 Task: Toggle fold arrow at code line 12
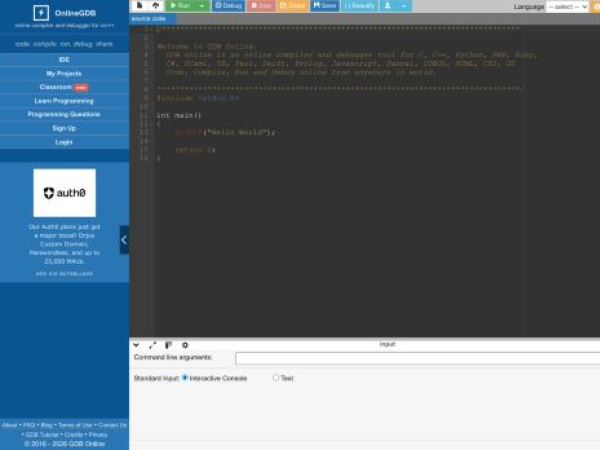click(152, 124)
